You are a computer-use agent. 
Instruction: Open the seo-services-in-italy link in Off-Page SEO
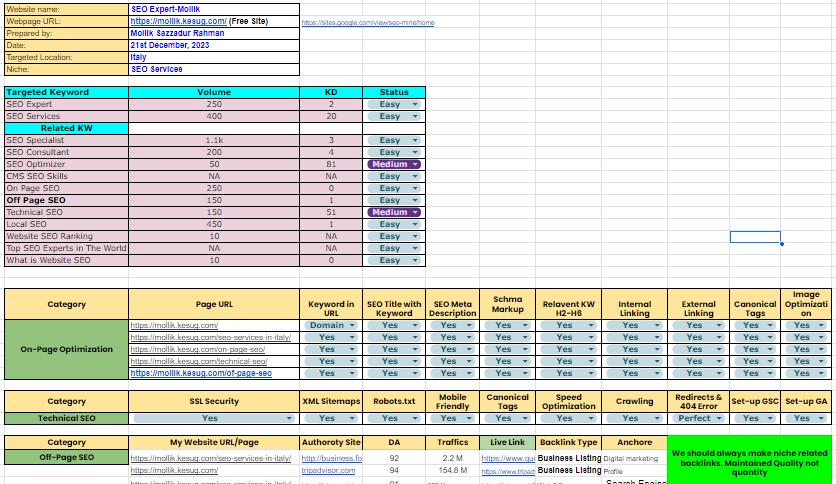click(x=211, y=458)
